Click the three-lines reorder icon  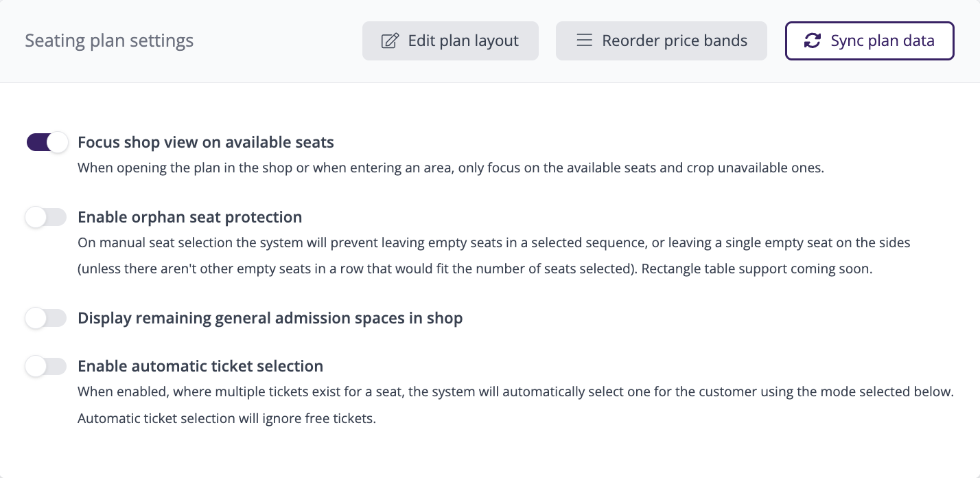584,41
